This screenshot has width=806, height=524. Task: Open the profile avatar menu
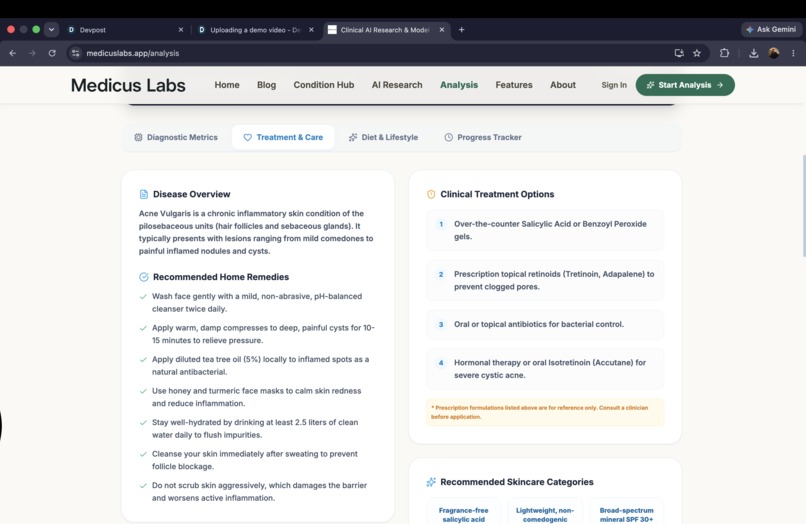click(x=774, y=53)
